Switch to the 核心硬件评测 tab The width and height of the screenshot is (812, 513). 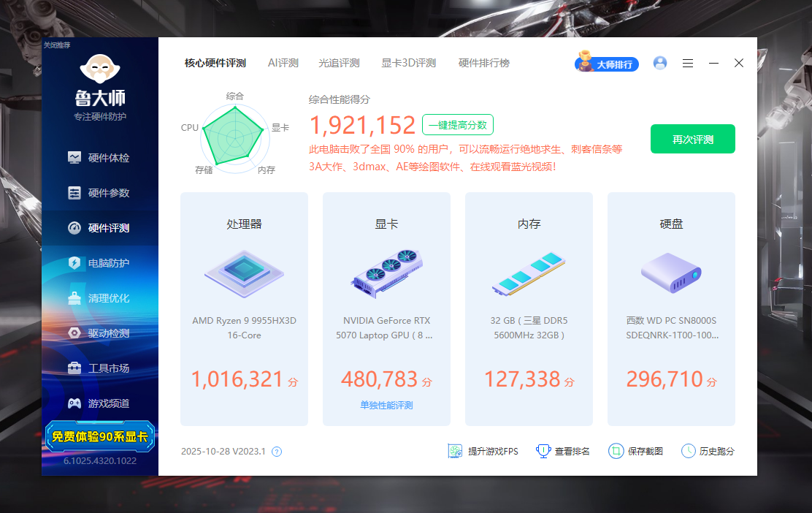tap(215, 64)
